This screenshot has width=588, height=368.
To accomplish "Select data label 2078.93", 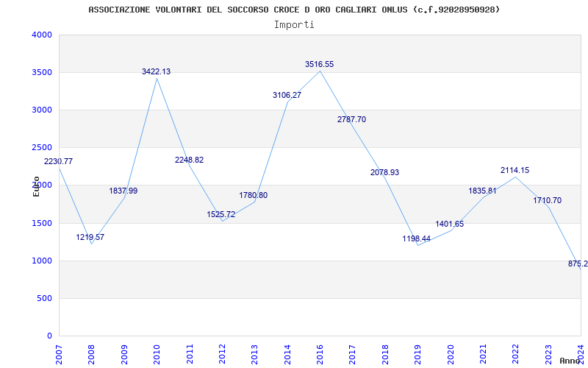I will point(384,173).
